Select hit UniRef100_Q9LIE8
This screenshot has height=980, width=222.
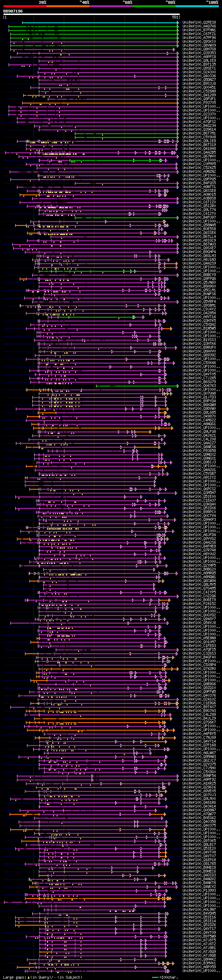click(x=199, y=141)
